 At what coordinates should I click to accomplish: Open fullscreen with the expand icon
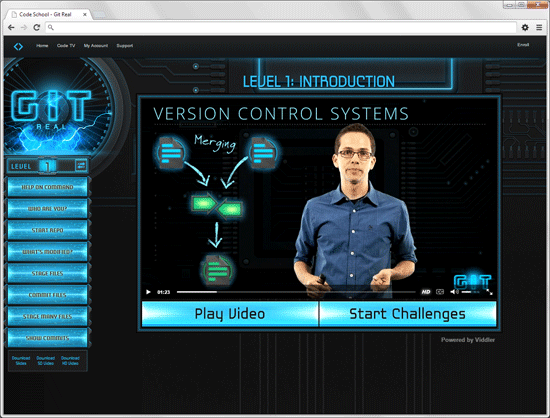click(489, 292)
